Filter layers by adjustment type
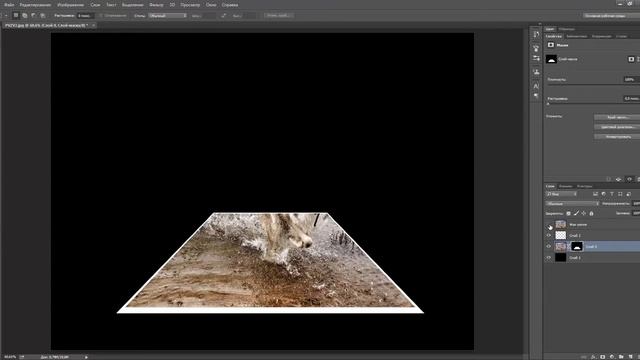 pos(604,194)
